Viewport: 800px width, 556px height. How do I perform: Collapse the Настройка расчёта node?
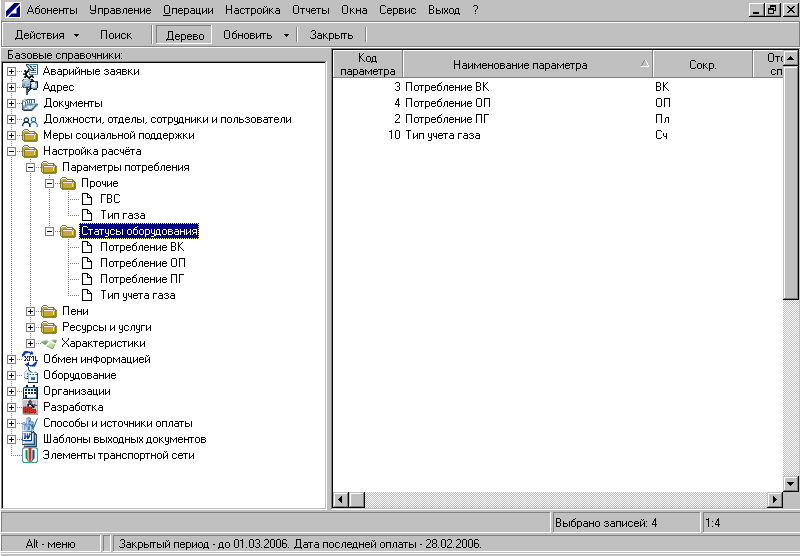(x=11, y=151)
